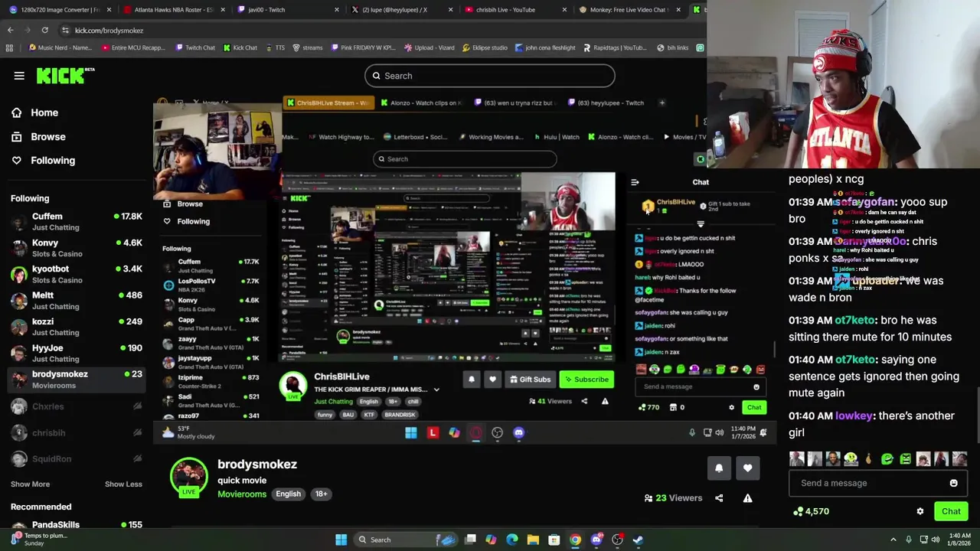The height and width of the screenshot is (551, 980).
Task: Show hidden system tray icons chevron
Action: coord(893,540)
